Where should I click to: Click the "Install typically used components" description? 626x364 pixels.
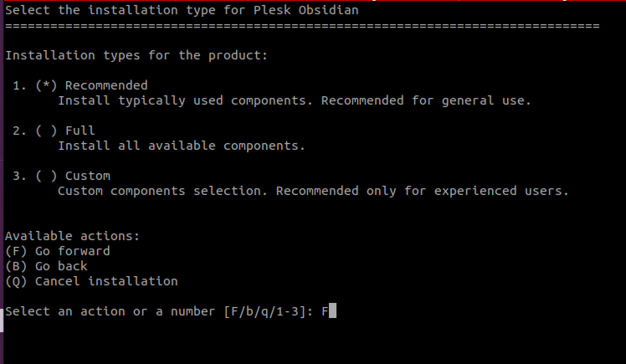294,100
